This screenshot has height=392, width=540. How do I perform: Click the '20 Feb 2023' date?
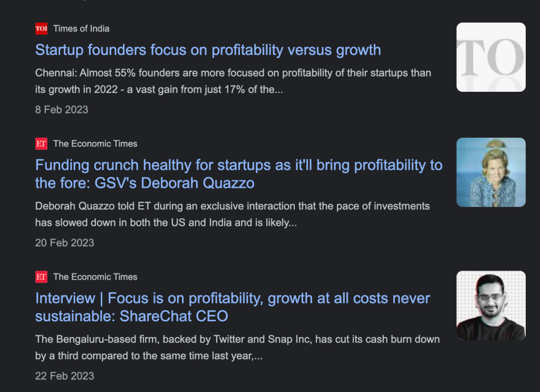point(64,243)
